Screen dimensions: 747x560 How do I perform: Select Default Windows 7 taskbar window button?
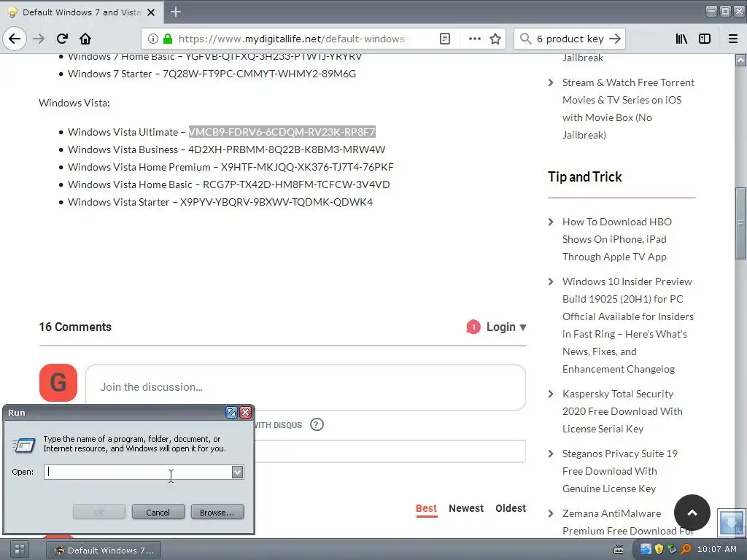coord(104,550)
